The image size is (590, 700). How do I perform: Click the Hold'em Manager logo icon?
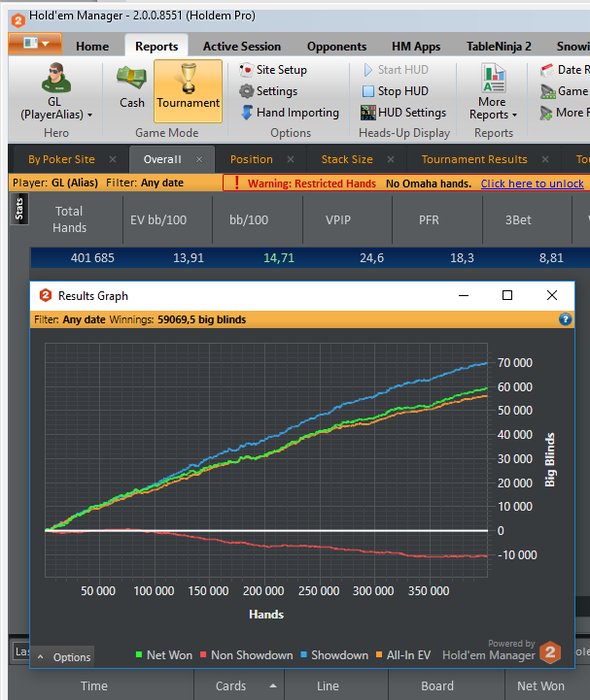click(18, 20)
